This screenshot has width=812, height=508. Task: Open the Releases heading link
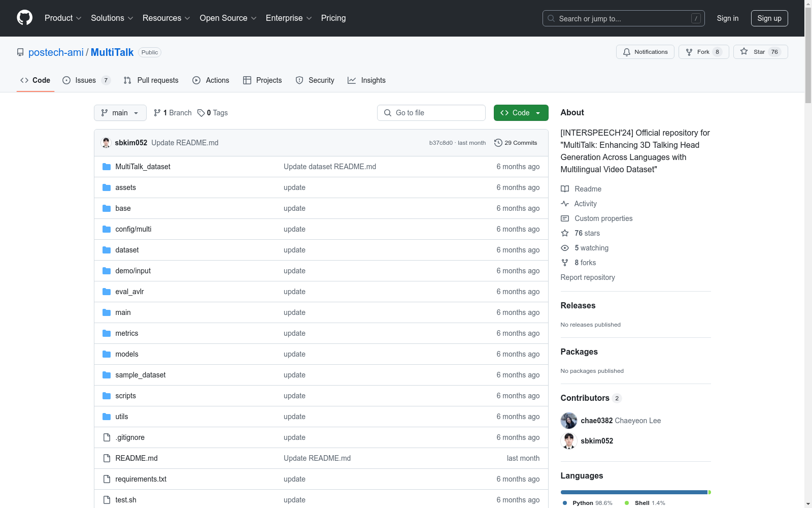(x=578, y=305)
